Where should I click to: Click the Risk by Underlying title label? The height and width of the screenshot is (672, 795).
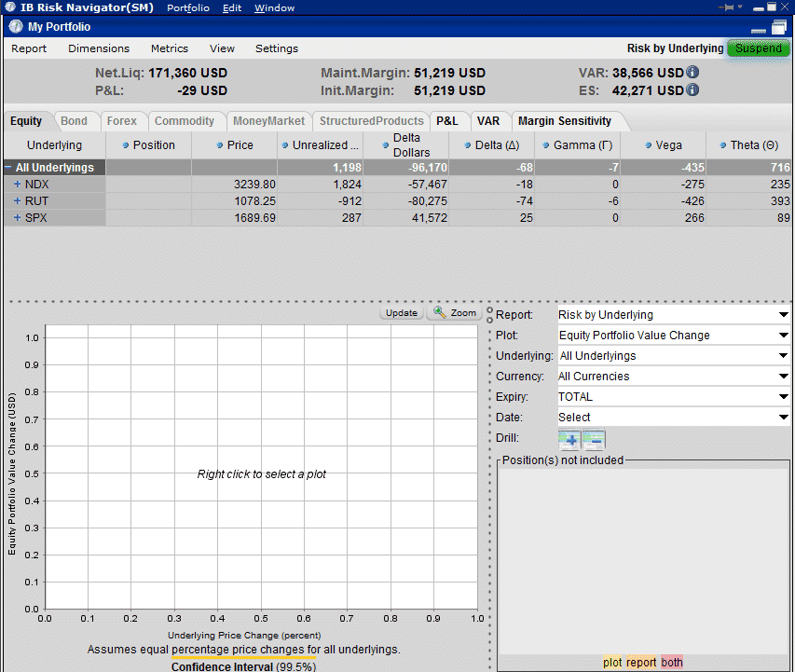675,48
